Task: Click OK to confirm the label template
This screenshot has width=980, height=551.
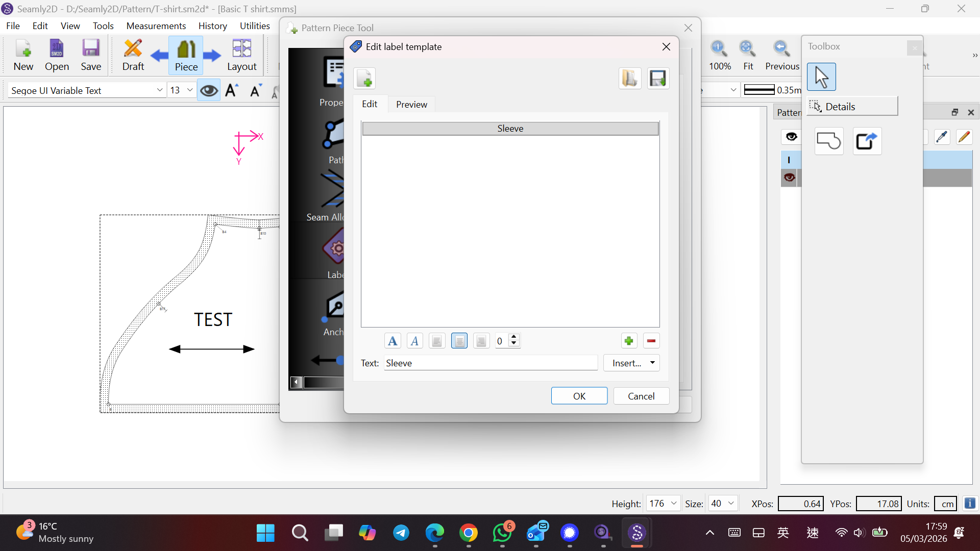Action: click(x=579, y=396)
